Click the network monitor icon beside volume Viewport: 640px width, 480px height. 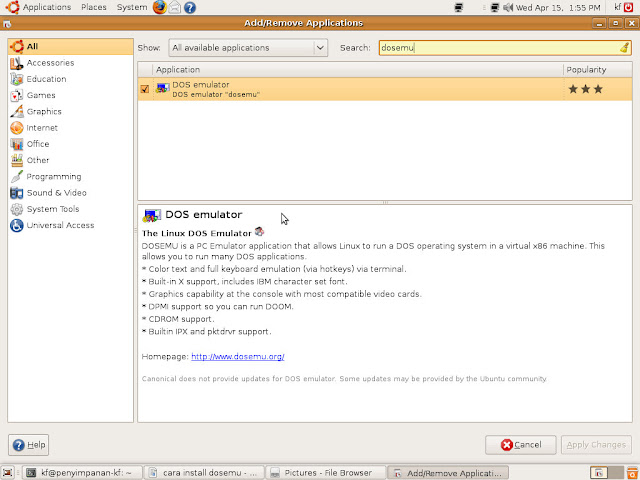tap(495, 7)
